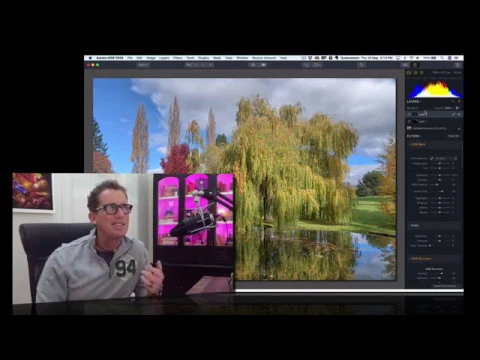Toggle visibility of the second layer
This screenshot has width=480, height=360.
point(409,121)
